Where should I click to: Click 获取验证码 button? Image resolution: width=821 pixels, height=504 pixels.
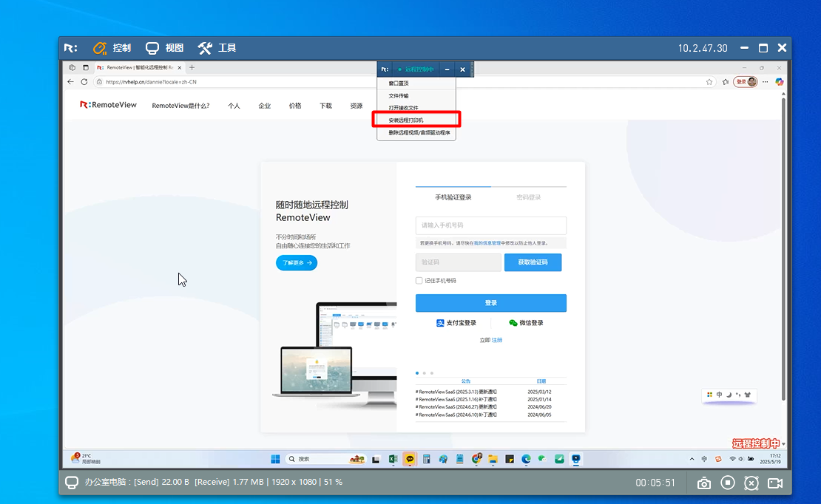[533, 262]
